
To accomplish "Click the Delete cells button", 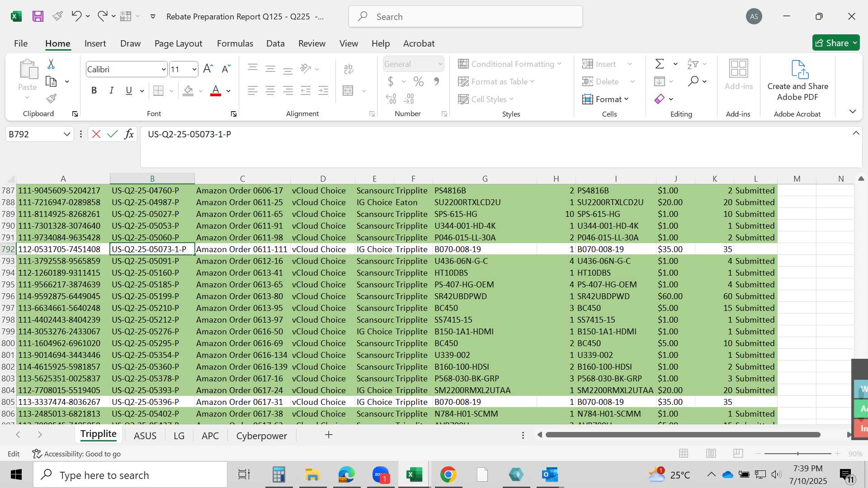I will pos(601,81).
